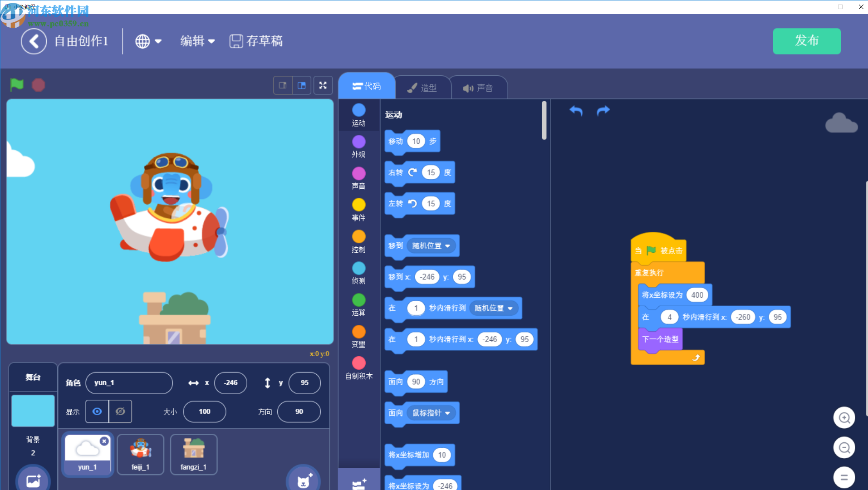Zoom out the code workspace
Screen dimensions: 868x490
click(x=844, y=448)
